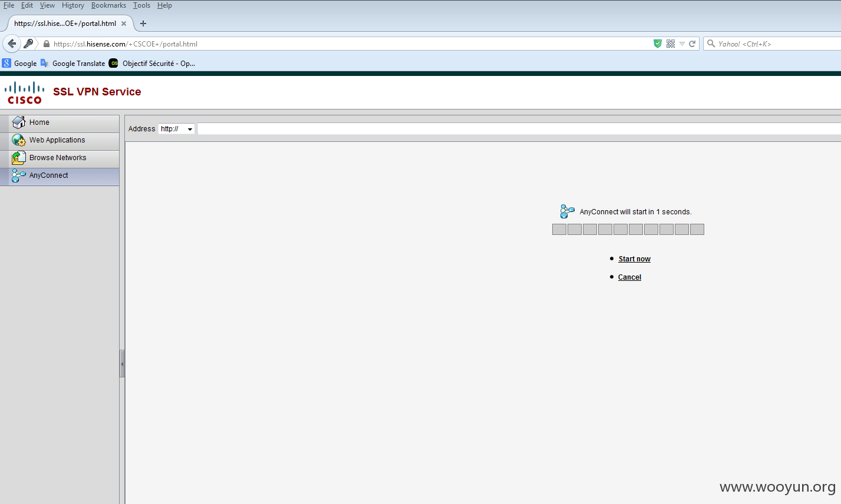This screenshot has width=841, height=504.
Task: Click the green shield icon in URL bar
Action: click(658, 44)
